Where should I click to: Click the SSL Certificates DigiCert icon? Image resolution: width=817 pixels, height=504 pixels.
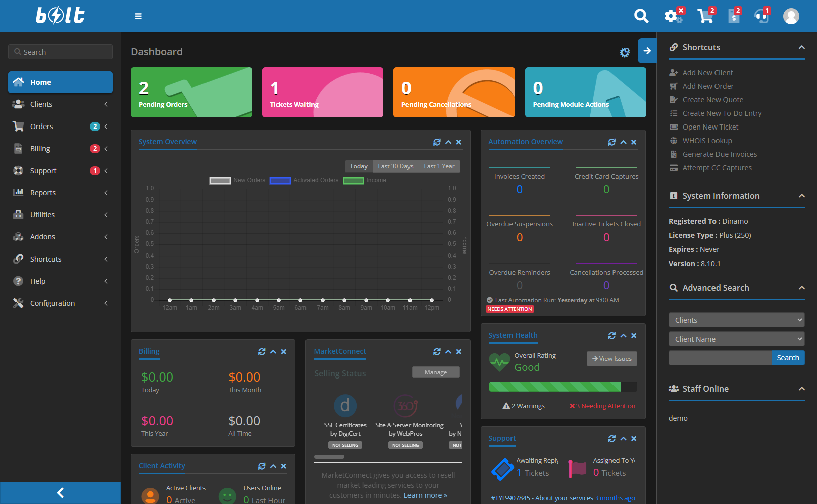pyautogui.click(x=345, y=406)
